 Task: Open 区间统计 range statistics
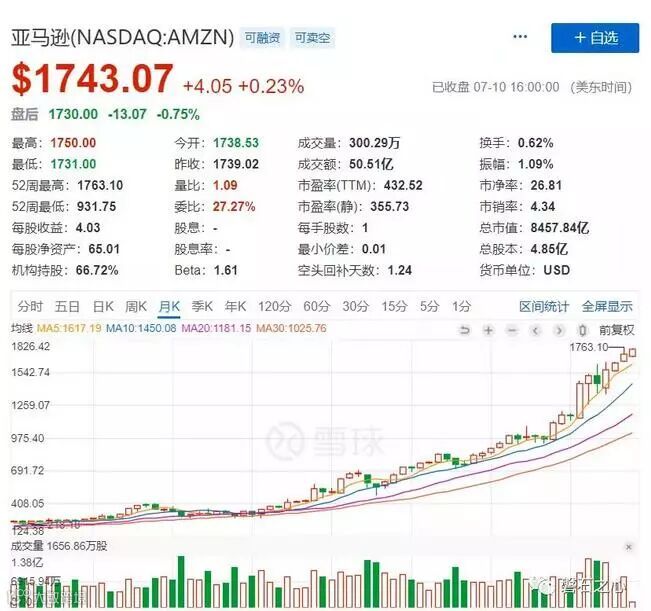click(x=544, y=307)
